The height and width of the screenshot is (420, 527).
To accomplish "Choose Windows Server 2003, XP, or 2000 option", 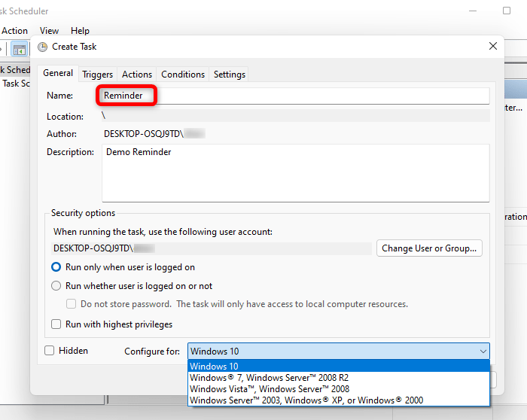I will click(339, 400).
